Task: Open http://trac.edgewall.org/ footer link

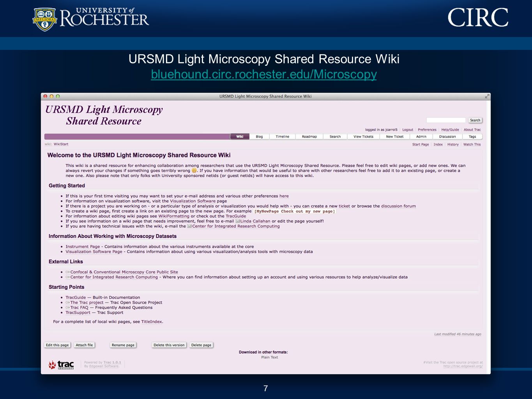Action: point(463,366)
